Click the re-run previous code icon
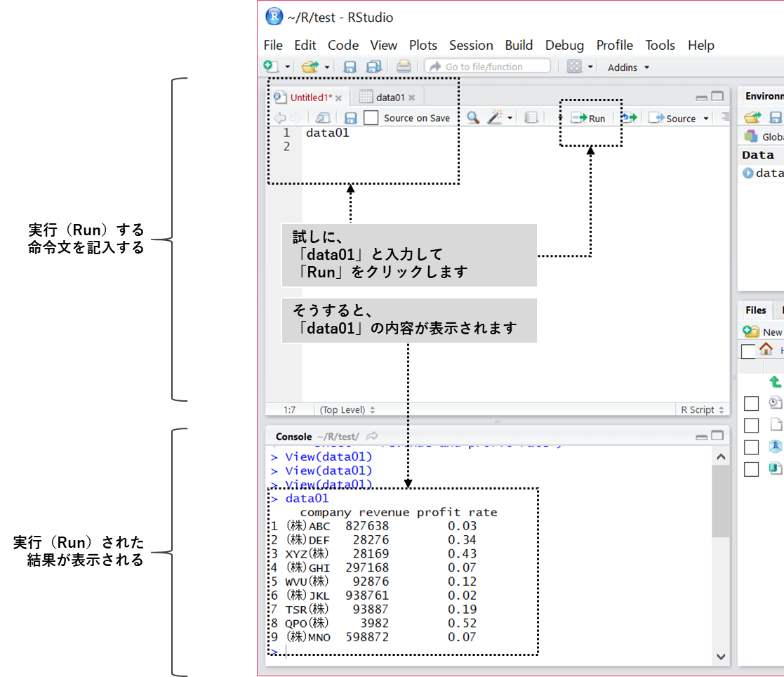The image size is (784, 677). coord(629,118)
